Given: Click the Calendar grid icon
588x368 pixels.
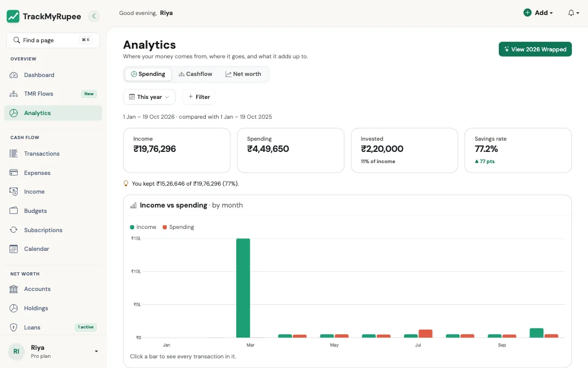Looking at the screenshot, I should pos(13,249).
